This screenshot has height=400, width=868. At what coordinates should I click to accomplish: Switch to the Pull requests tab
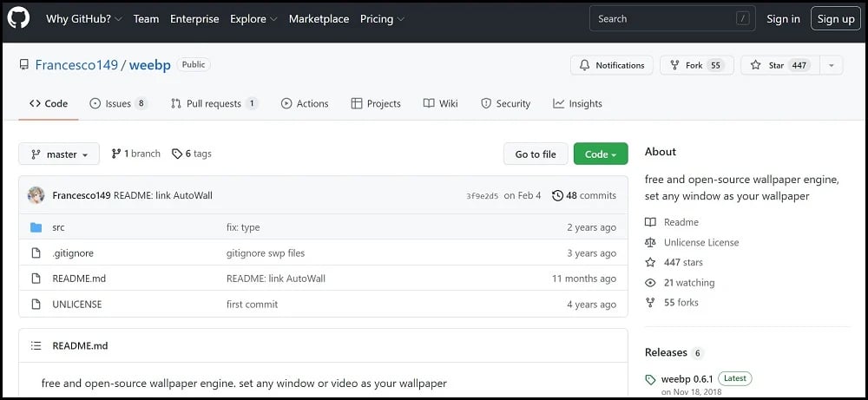(214, 103)
